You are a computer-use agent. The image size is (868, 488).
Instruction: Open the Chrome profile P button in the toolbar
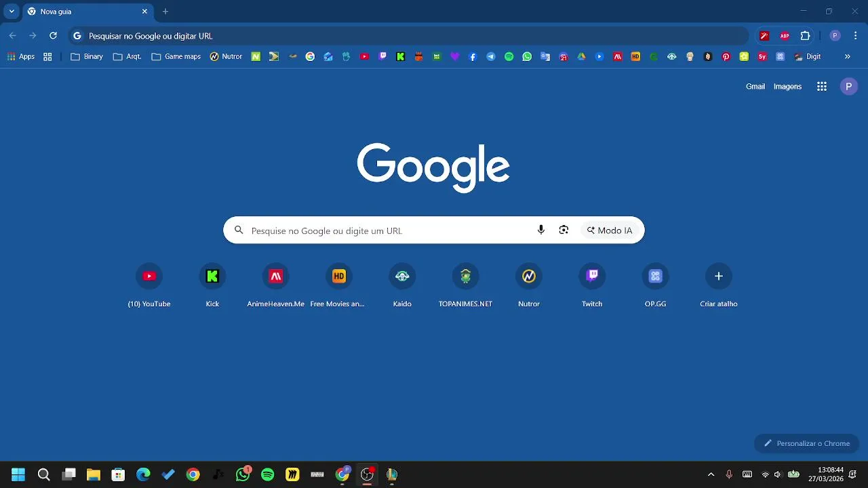click(x=835, y=36)
